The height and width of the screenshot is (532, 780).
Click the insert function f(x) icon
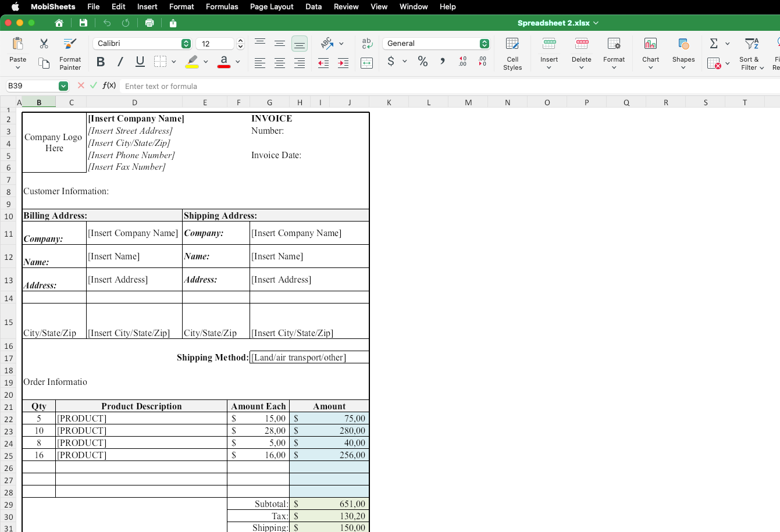pyautogui.click(x=109, y=85)
